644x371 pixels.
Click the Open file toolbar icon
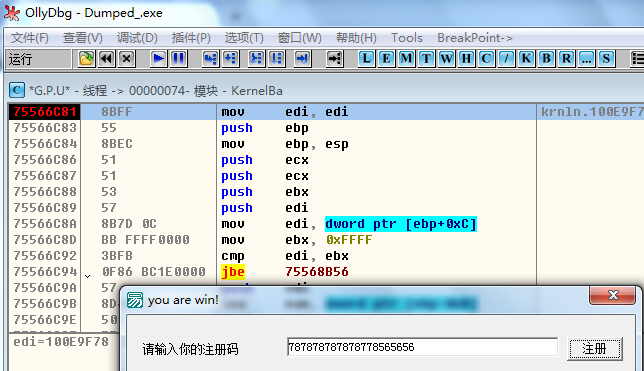coord(86,59)
